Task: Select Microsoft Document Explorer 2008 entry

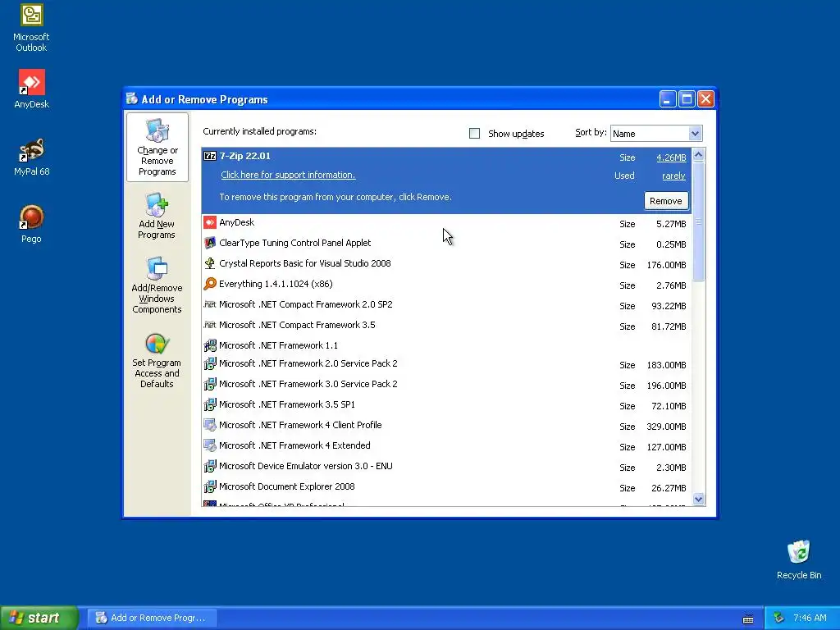Action: click(x=287, y=486)
